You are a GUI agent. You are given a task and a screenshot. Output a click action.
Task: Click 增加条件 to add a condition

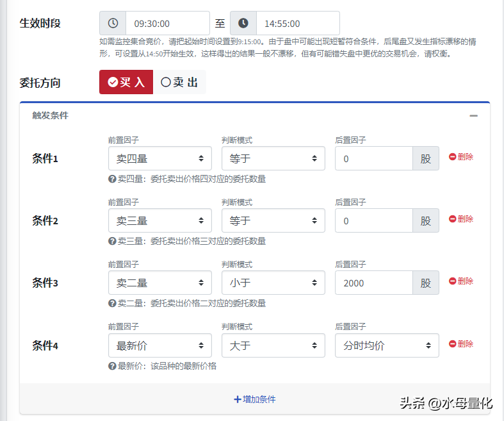(x=255, y=399)
